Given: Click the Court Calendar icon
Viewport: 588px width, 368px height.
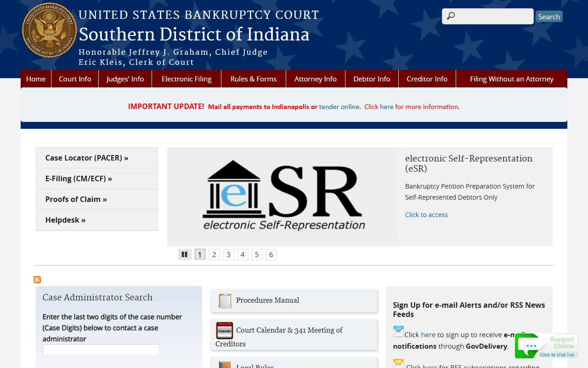Looking at the screenshot, I should pyautogui.click(x=225, y=331).
